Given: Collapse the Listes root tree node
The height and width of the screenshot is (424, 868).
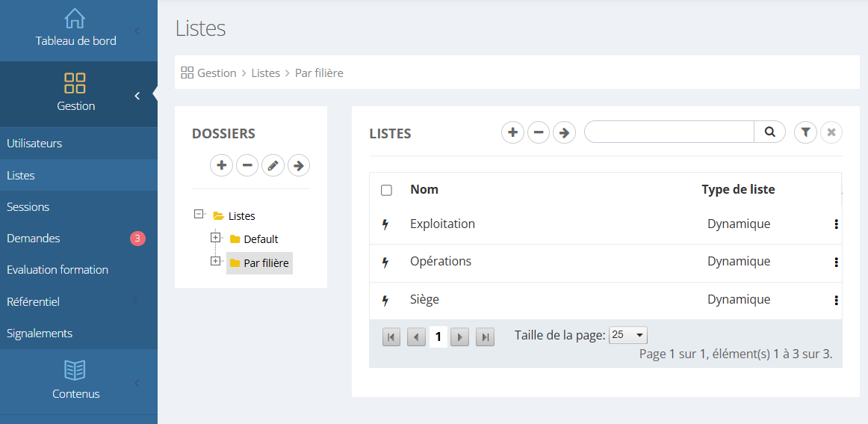Looking at the screenshot, I should tap(199, 214).
